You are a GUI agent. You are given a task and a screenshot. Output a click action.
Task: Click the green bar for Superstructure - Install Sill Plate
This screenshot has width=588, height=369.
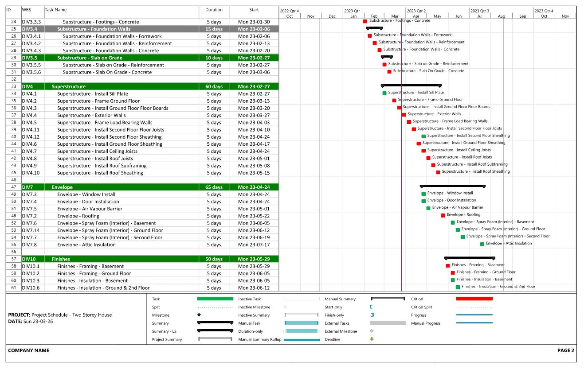click(384, 93)
